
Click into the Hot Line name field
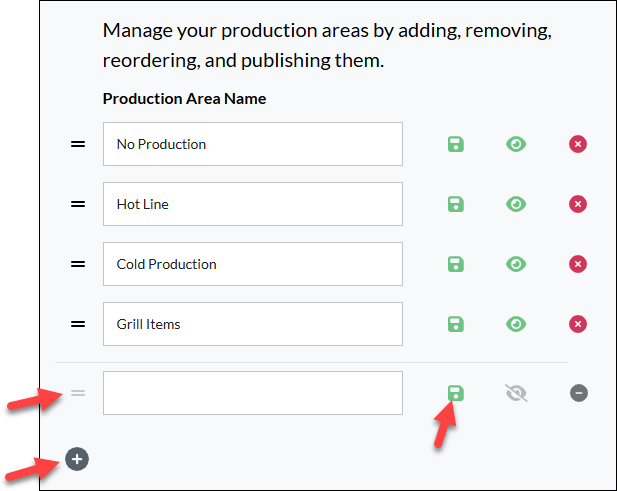coord(253,204)
